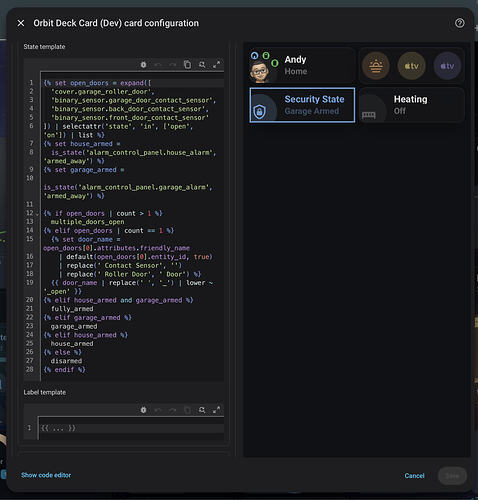
Task: Click the 'Garage Armed' status text
Action: pyautogui.click(x=312, y=111)
